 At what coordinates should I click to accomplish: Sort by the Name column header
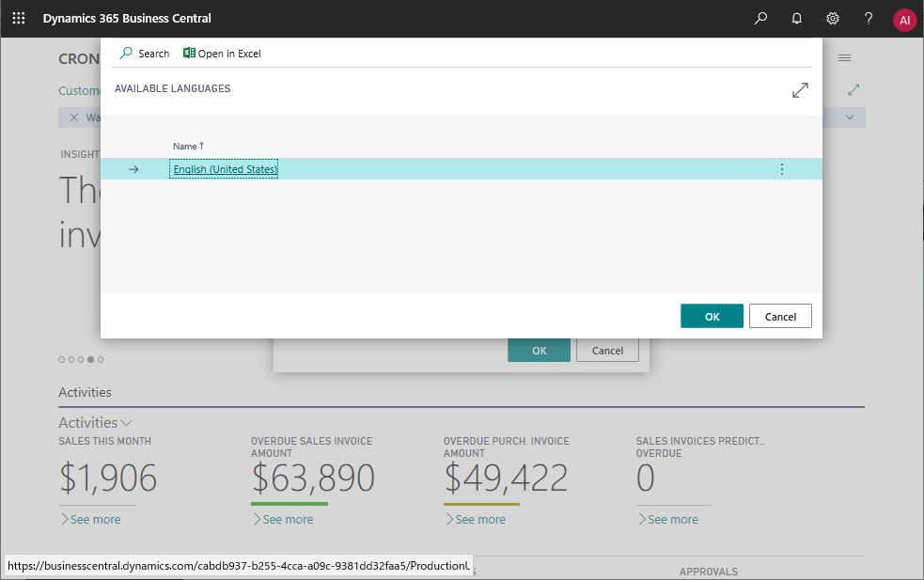click(x=188, y=147)
